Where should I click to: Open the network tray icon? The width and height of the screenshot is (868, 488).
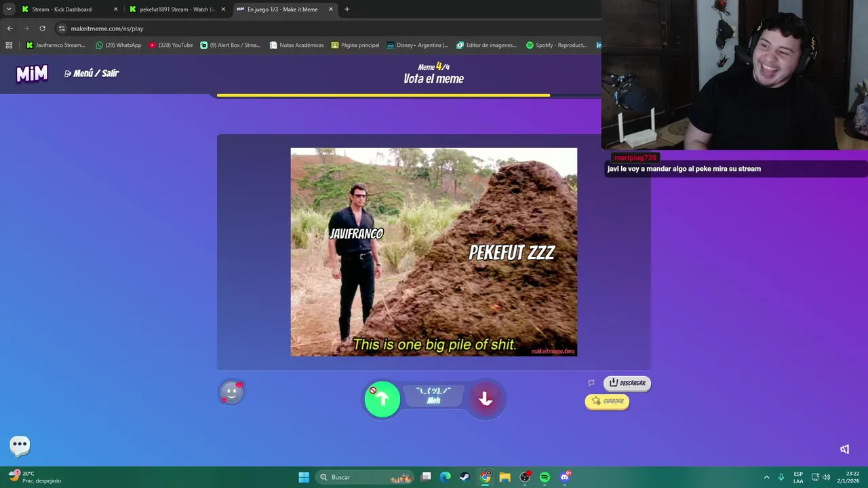815,477
